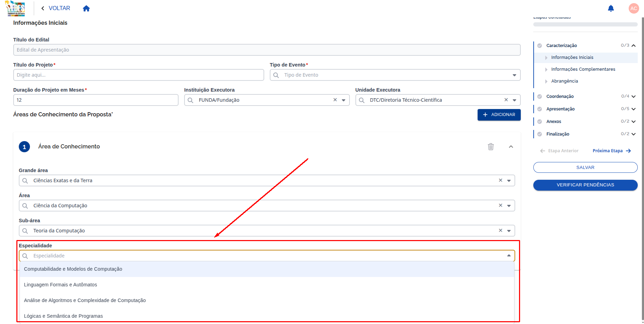Viewport: 644px width, 324px height.
Task: Choose Lógicas e Semântica de Programas
Action: (x=267, y=316)
